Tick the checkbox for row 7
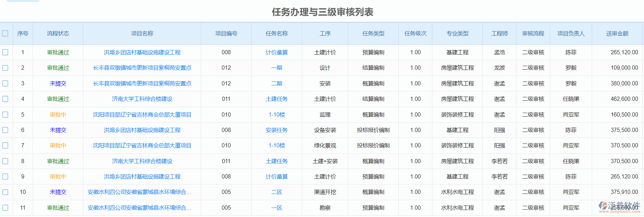This screenshot has height=217, width=644. pos(5,146)
